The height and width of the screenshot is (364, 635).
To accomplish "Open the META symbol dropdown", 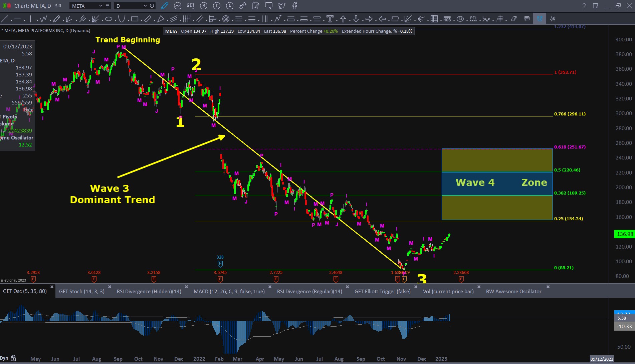I will tap(100, 6).
